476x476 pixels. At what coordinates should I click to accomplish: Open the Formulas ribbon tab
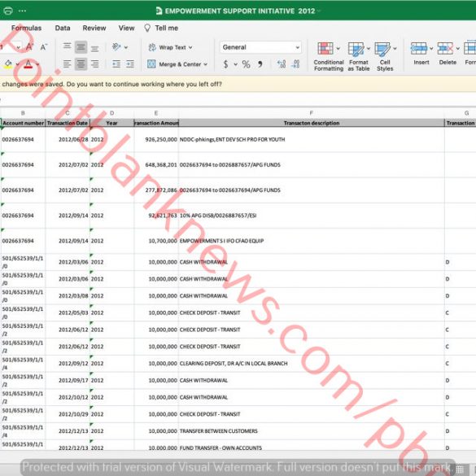pyautogui.click(x=26, y=28)
